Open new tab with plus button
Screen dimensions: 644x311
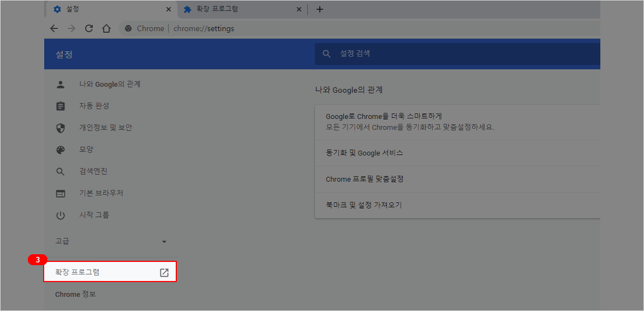(x=320, y=9)
